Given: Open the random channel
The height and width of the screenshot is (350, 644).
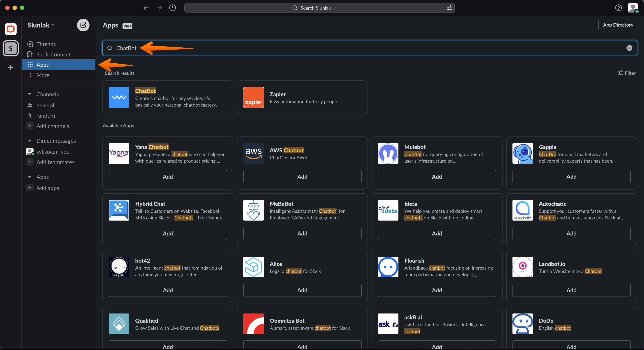Looking at the screenshot, I should (59, 116).
